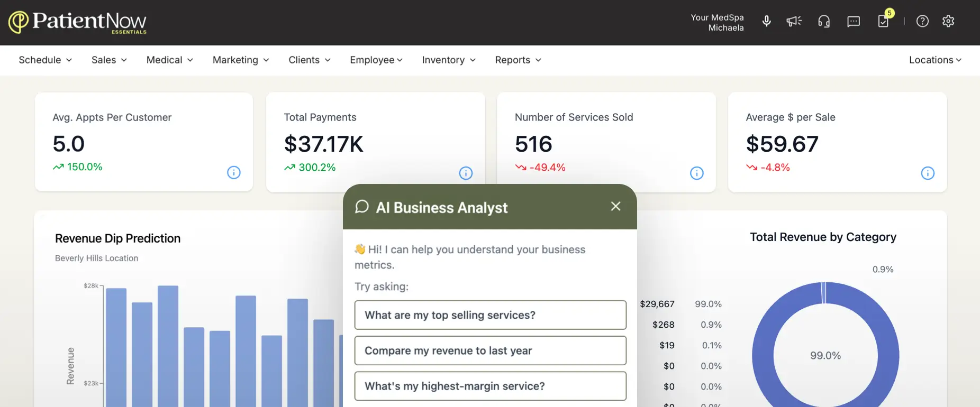980x407 pixels.
Task: Click the -49.4% decrease indicator
Action: [x=540, y=168]
